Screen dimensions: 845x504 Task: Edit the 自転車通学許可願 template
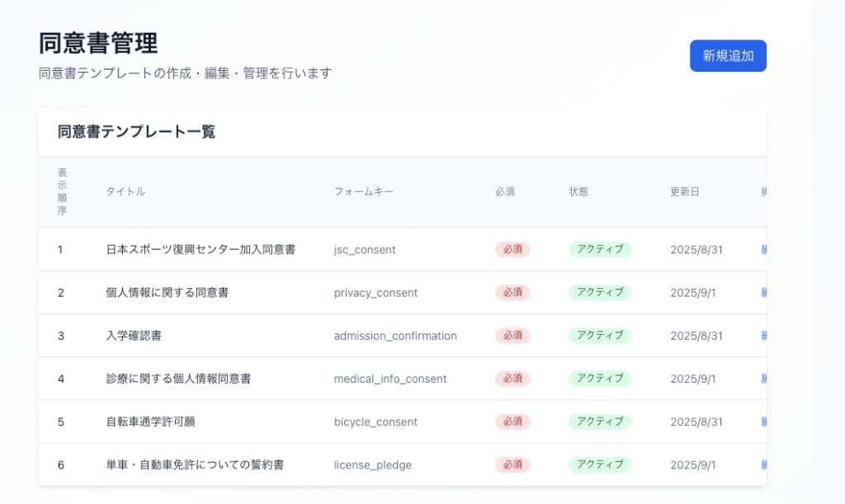coord(762,422)
